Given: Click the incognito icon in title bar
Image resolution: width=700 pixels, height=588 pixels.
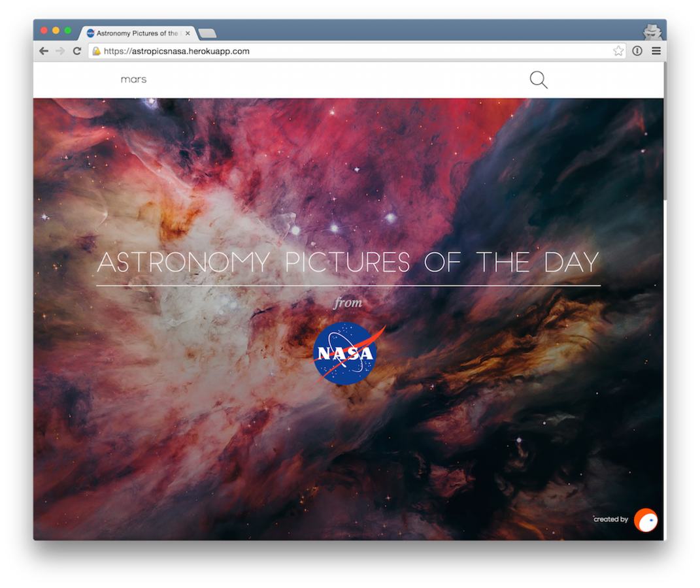Looking at the screenshot, I should click(x=652, y=31).
